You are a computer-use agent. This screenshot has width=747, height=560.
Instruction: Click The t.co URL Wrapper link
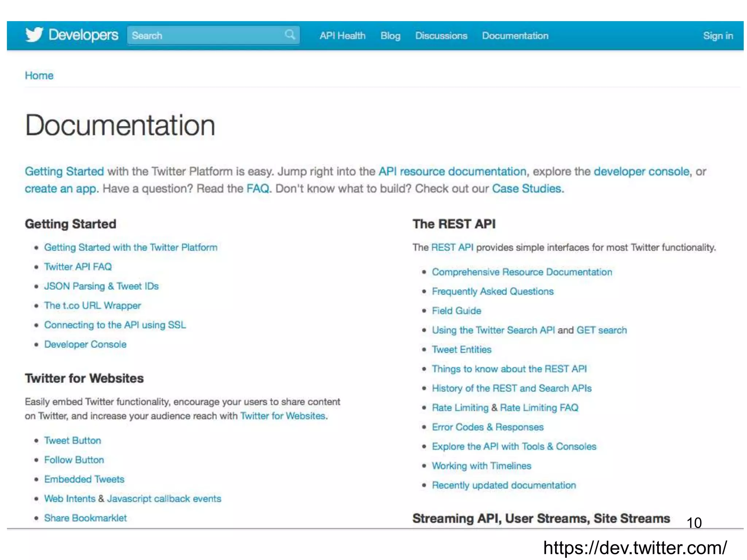tap(93, 306)
